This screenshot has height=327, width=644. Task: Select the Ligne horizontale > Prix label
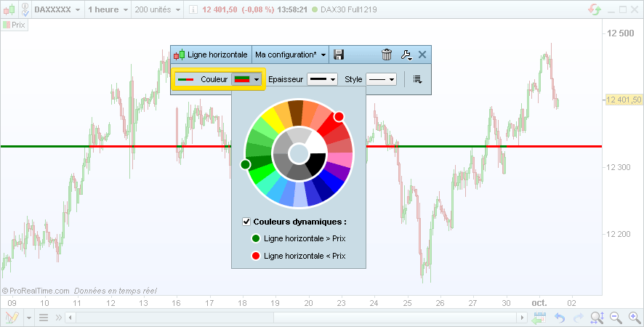pos(305,238)
